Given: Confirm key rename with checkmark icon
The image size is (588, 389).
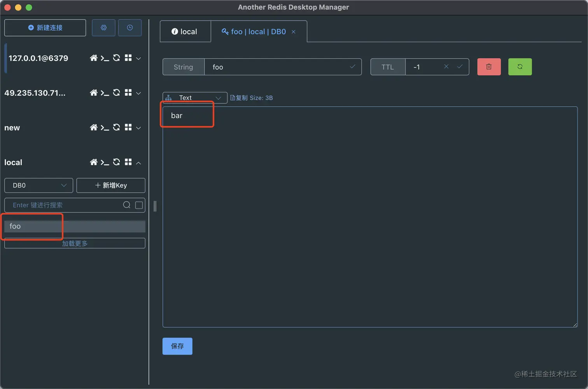Looking at the screenshot, I should [x=352, y=66].
